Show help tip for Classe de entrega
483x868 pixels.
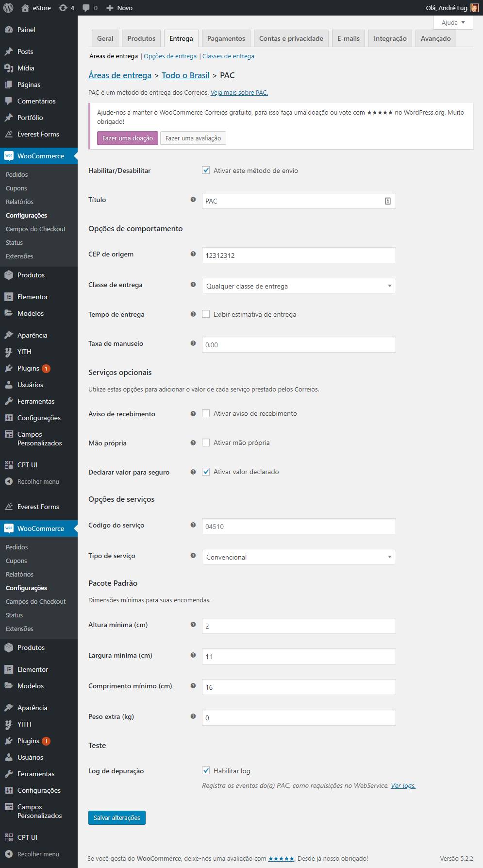(193, 285)
